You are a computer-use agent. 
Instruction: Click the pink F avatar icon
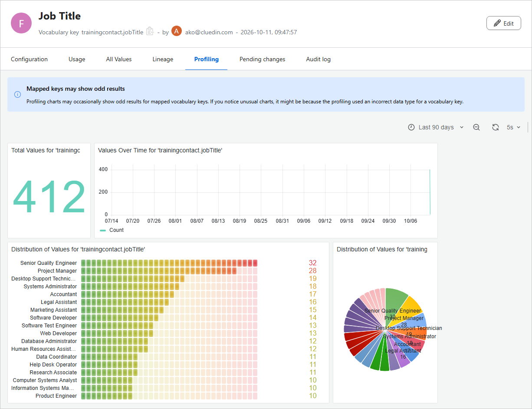click(21, 23)
